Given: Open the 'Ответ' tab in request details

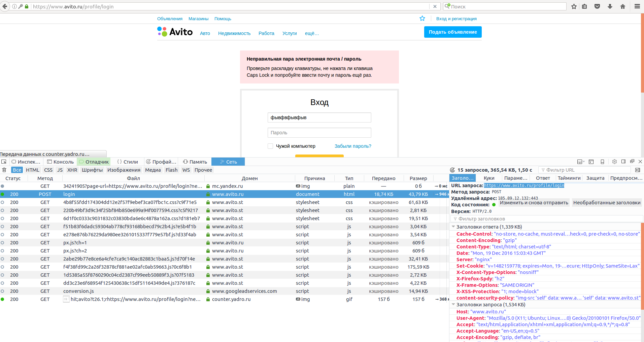Looking at the screenshot, I should point(543,178).
